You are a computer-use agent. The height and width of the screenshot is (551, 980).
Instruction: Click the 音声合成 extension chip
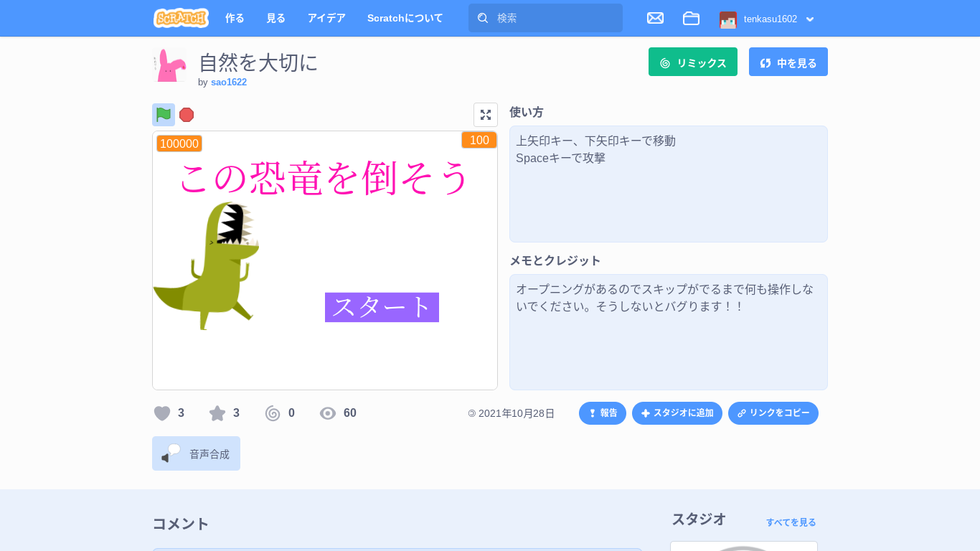[196, 453]
